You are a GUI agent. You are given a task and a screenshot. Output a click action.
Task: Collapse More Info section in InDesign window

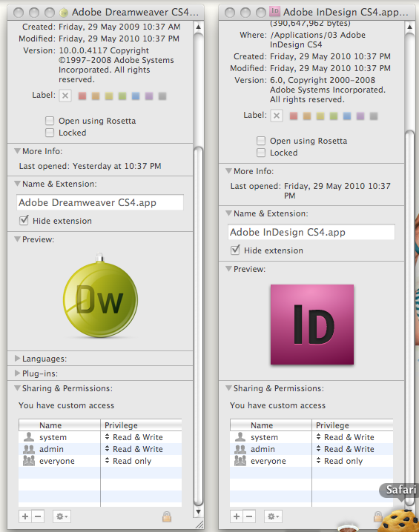228,171
